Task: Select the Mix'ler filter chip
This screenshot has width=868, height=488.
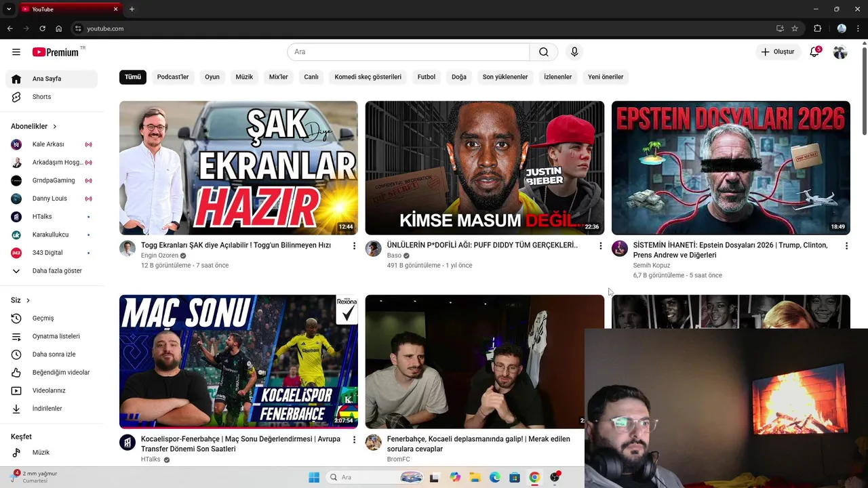Action: click(x=279, y=77)
